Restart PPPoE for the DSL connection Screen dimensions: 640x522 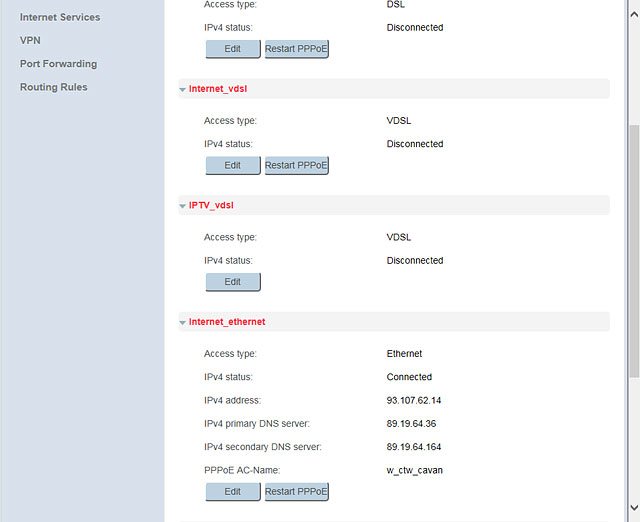click(296, 49)
